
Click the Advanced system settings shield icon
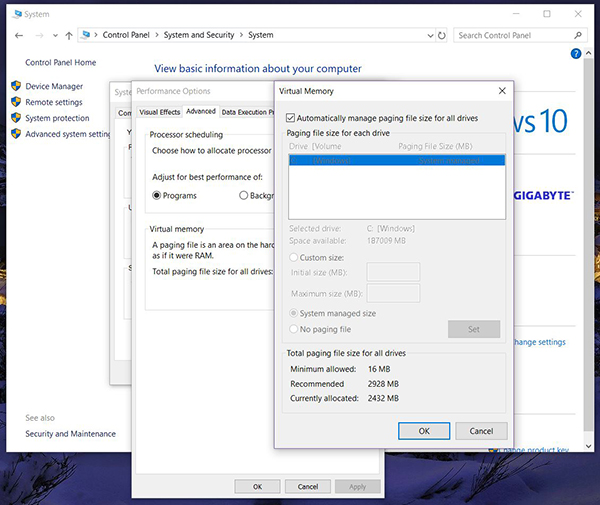tap(16, 134)
